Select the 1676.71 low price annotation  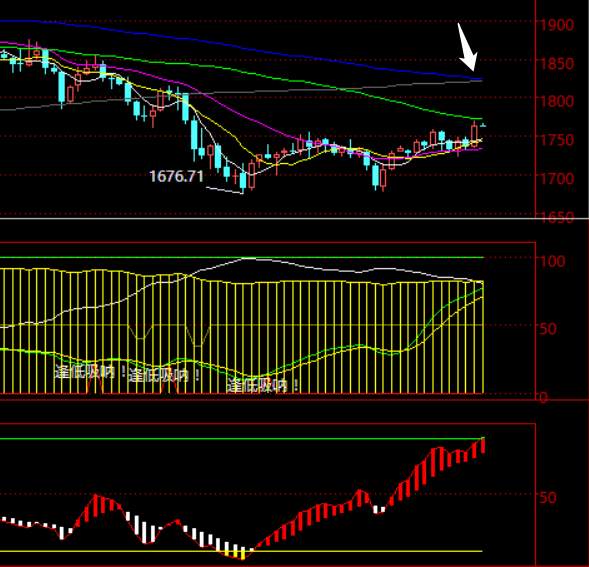[177, 176]
